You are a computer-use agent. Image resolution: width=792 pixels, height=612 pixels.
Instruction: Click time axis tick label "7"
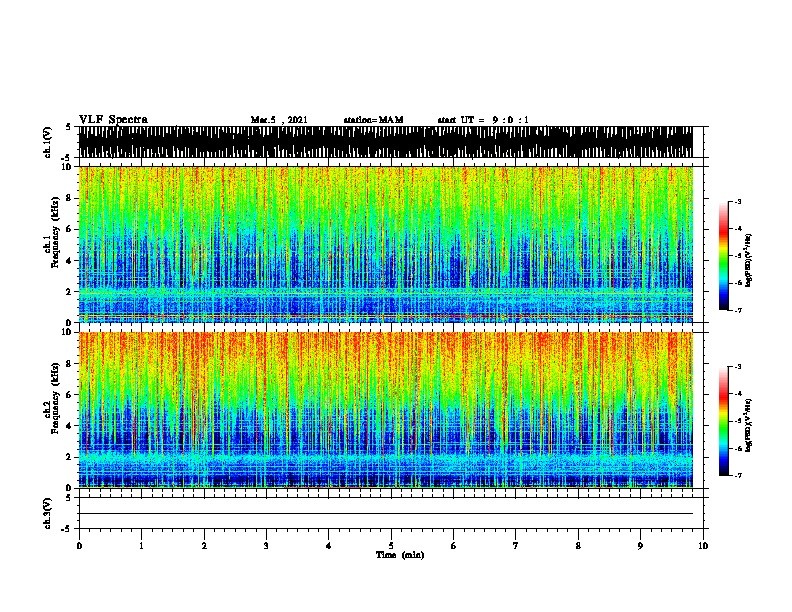[516, 546]
